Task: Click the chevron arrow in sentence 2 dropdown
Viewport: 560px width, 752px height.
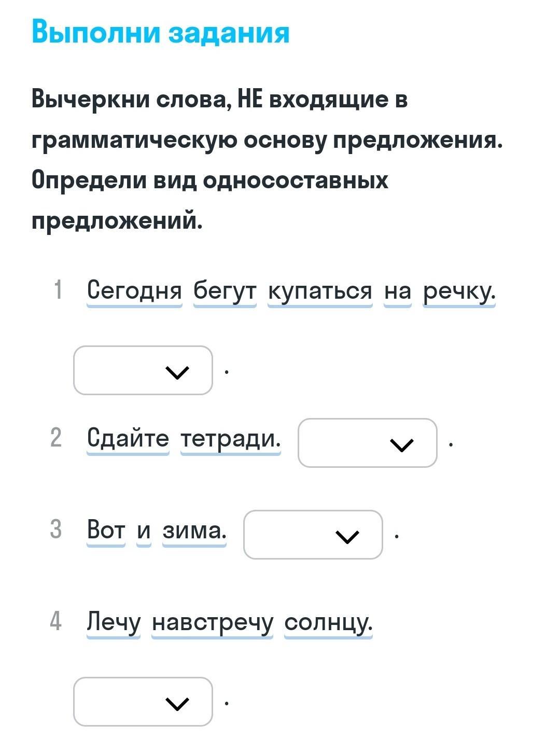Action: point(401,444)
